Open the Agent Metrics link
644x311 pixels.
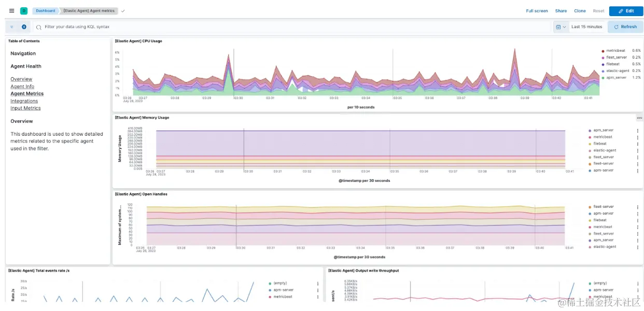tap(27, 94)
